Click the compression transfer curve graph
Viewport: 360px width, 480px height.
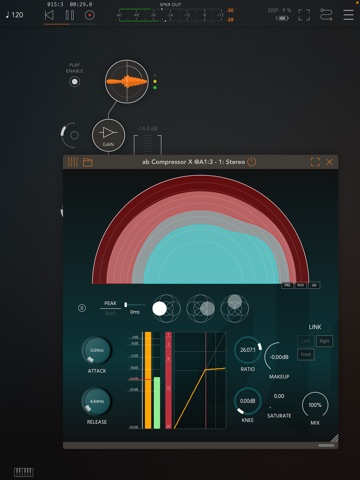[x=200, y=380]
